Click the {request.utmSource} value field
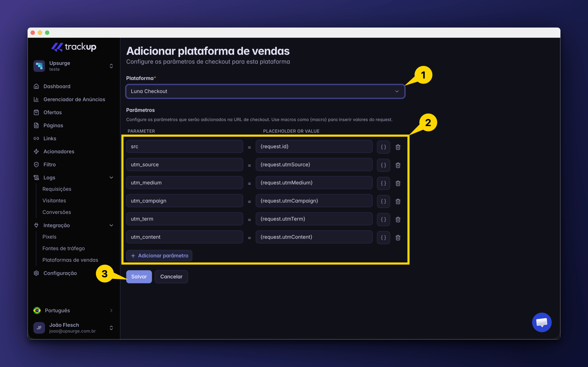The height and width of the screenshot is (367, 588). coord(314,165)
